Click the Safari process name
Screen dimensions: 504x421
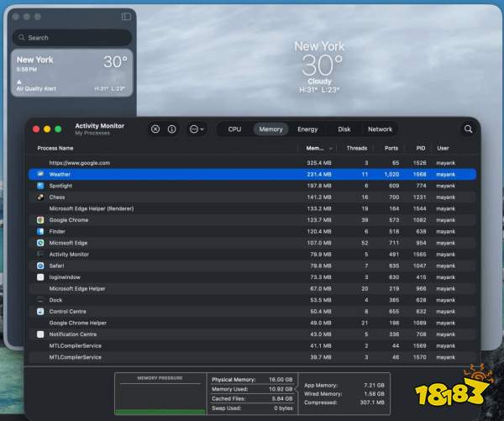56,266
